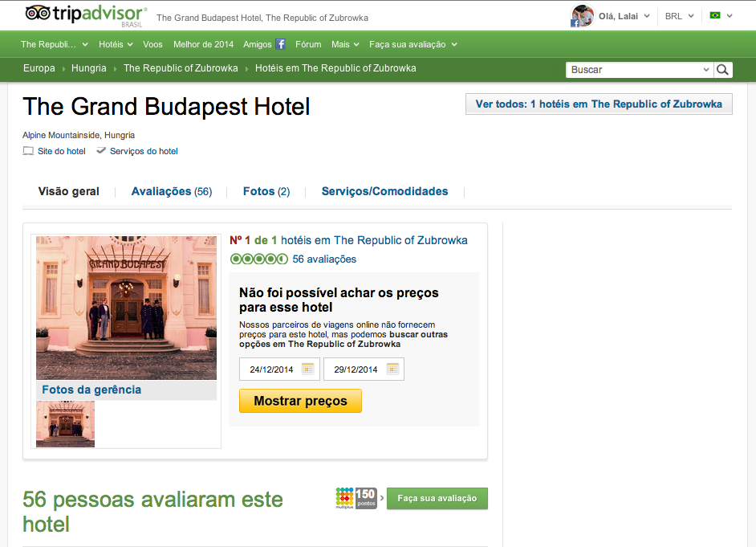Click the search magnifier icon
Viewport: 756px width, 547px height.
pyautogui.click(x=722, y=70)
